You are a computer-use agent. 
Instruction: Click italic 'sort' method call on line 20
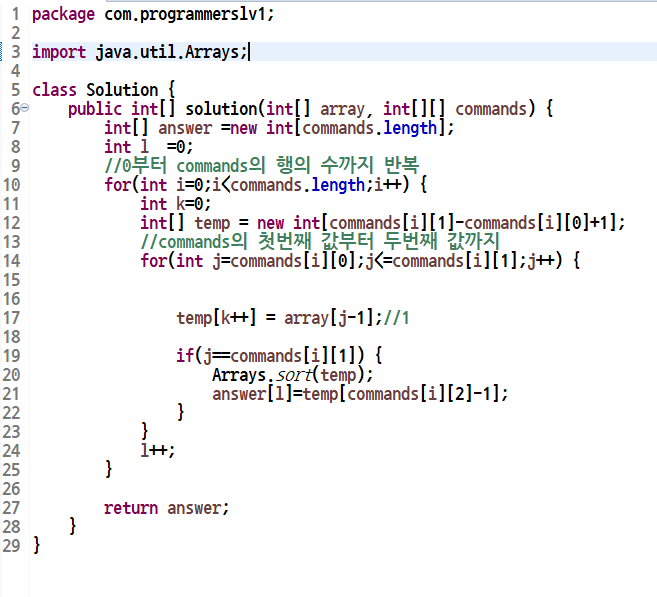[294, 375]
